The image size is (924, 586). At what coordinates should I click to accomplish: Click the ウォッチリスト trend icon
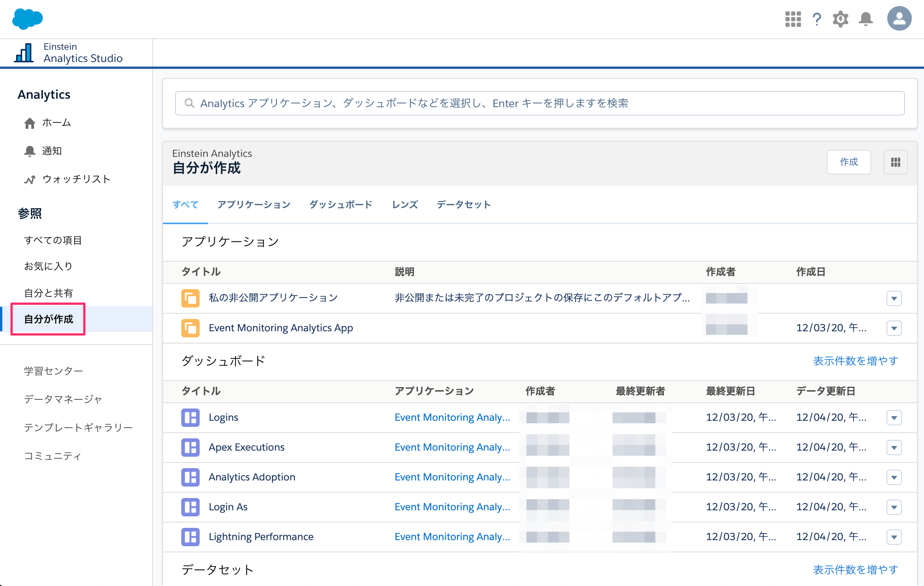tap(29, 179)
